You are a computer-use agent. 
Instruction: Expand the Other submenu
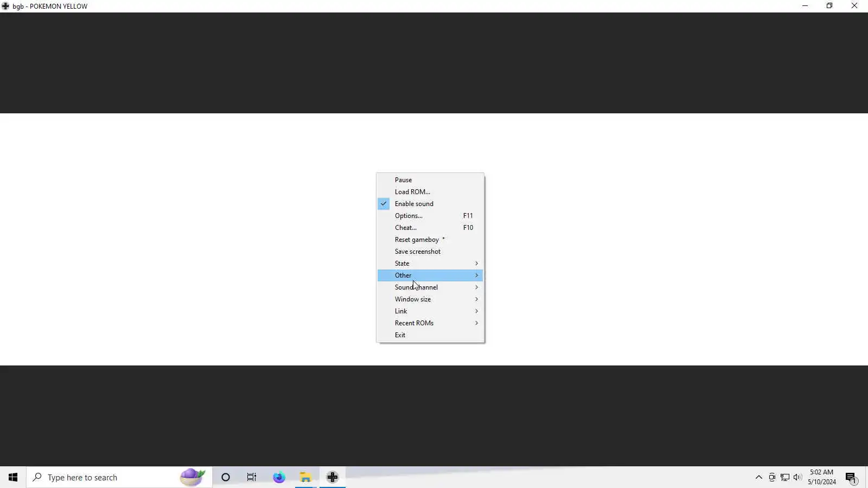pos(430,275)
